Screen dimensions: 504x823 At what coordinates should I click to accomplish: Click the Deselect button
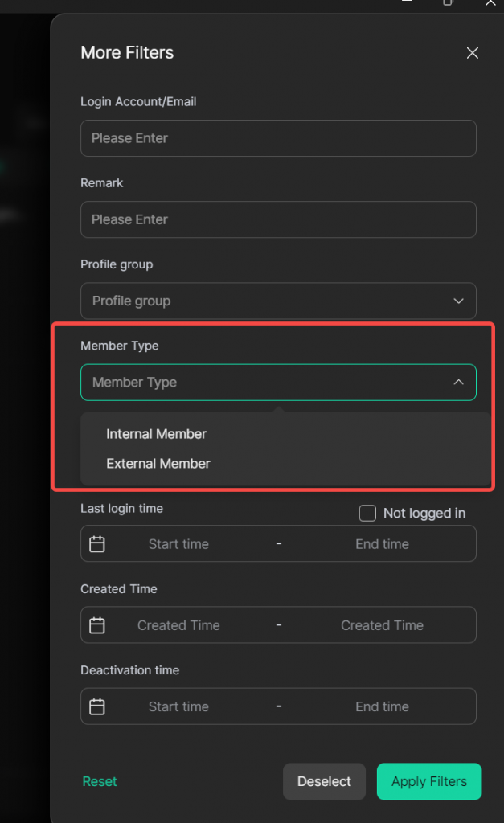click(324, 781)
